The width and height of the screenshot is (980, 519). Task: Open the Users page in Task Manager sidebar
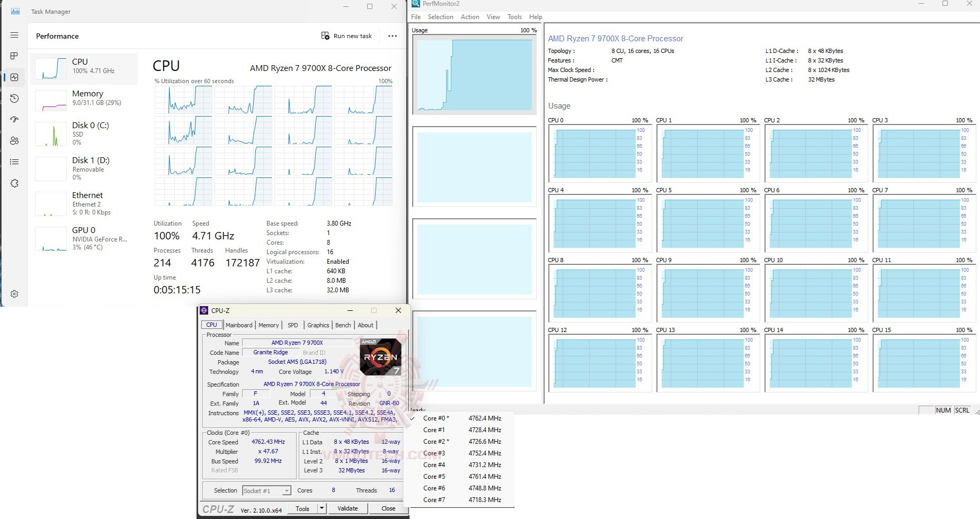[x=14, y=141]
